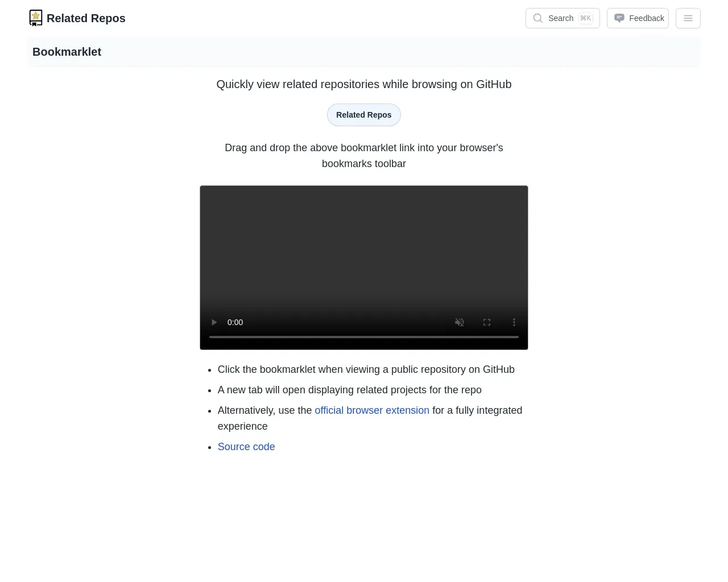The image size is (728, 582).
Task: Click the Feedback button
Action: tap(638, 18)
